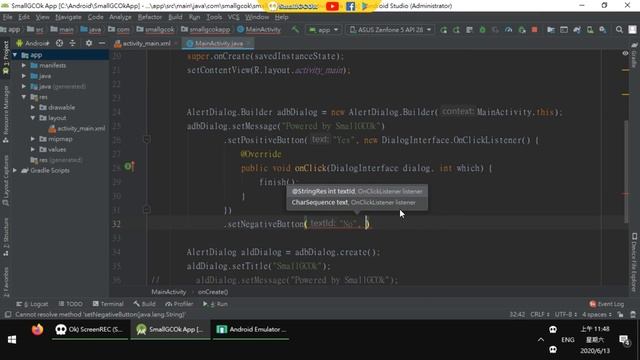Open the SDK Manager icon
The image size is (640, 360).
point(602,30)
